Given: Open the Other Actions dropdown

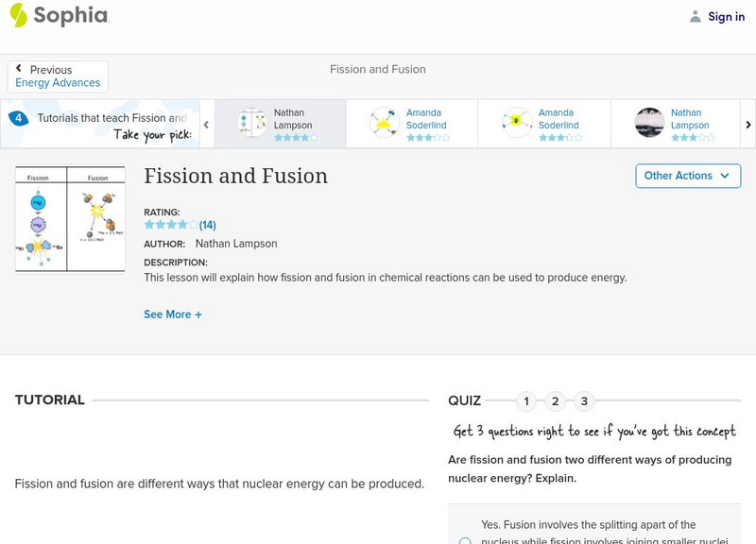Looking at the screenshot, I should click(687, 176).
